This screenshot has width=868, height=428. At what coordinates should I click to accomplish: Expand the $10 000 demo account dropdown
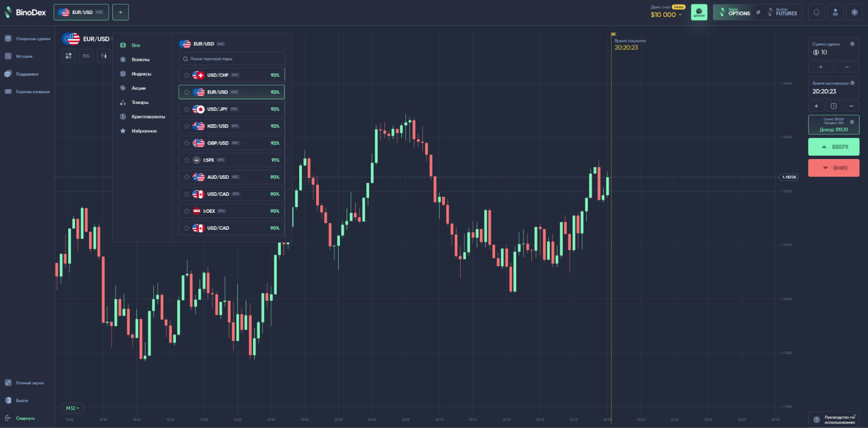pyautogui.click(x=666, y=15)
